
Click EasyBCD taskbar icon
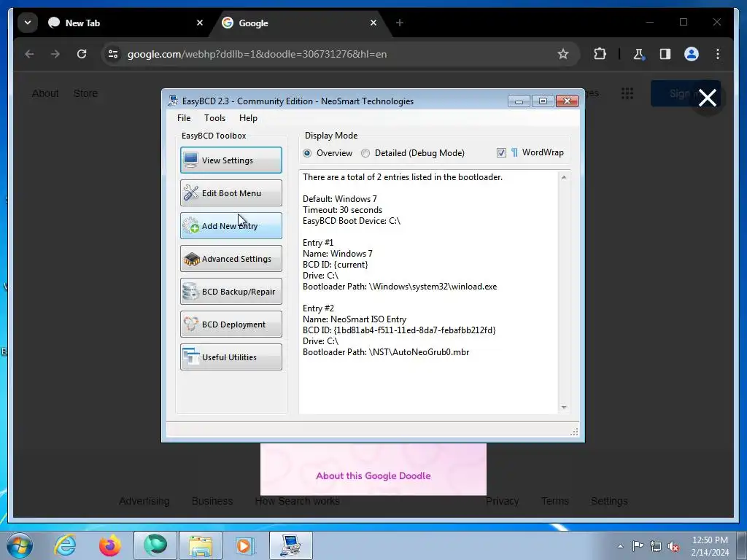tap(291, 545)
